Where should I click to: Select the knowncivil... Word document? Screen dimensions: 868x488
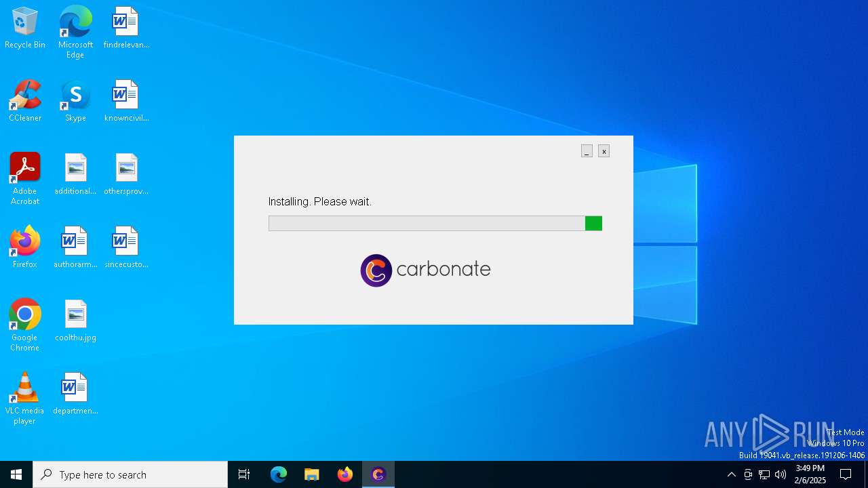click(x=126, y=102)
